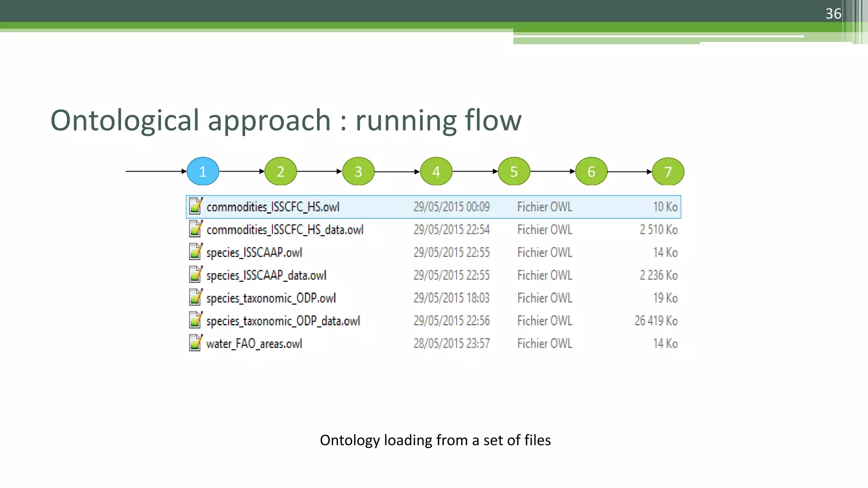Select the step 6 circle
The image size is (868, 488).
click(x=591, y=172)
